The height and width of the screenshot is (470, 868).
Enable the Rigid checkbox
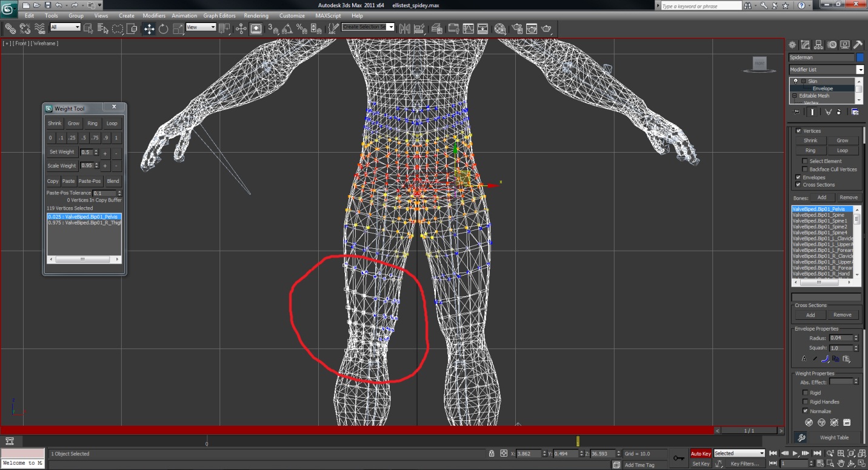[x=806, y=392]
